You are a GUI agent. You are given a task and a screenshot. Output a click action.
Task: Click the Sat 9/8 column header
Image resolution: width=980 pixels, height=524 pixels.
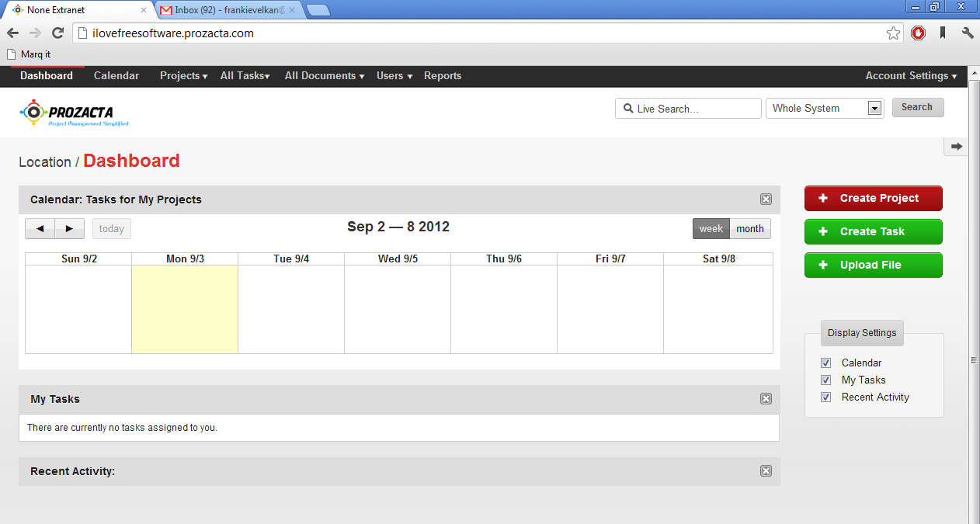tap(718, 259)
